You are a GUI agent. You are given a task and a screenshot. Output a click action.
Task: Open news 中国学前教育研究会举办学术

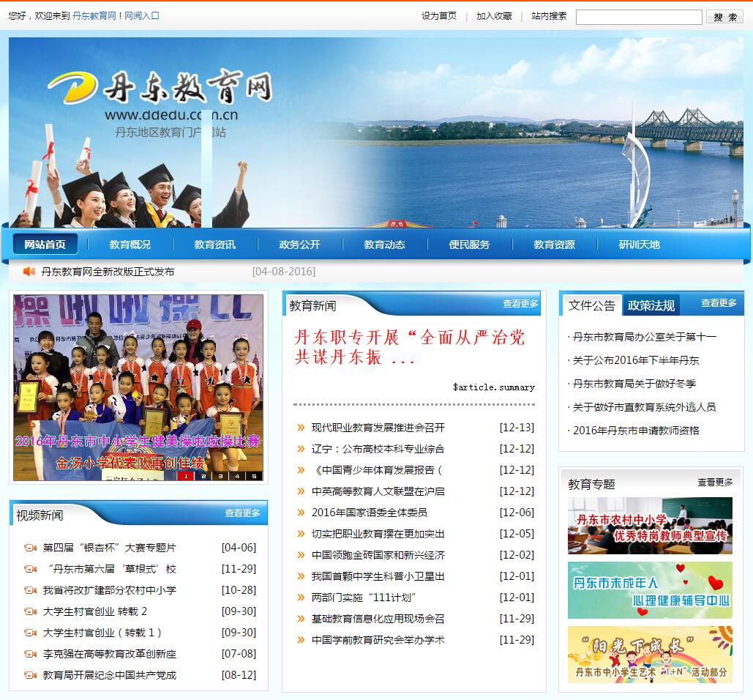coord(378,640)
